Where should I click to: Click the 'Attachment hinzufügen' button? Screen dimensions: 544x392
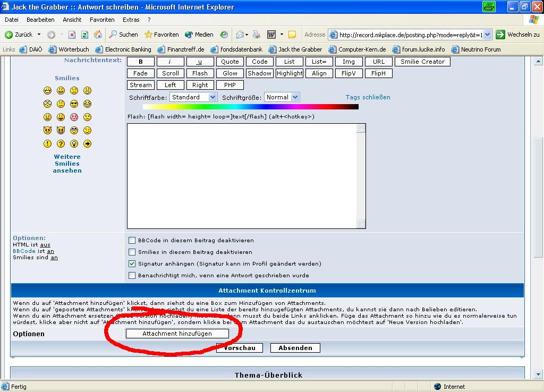[177, 334]
